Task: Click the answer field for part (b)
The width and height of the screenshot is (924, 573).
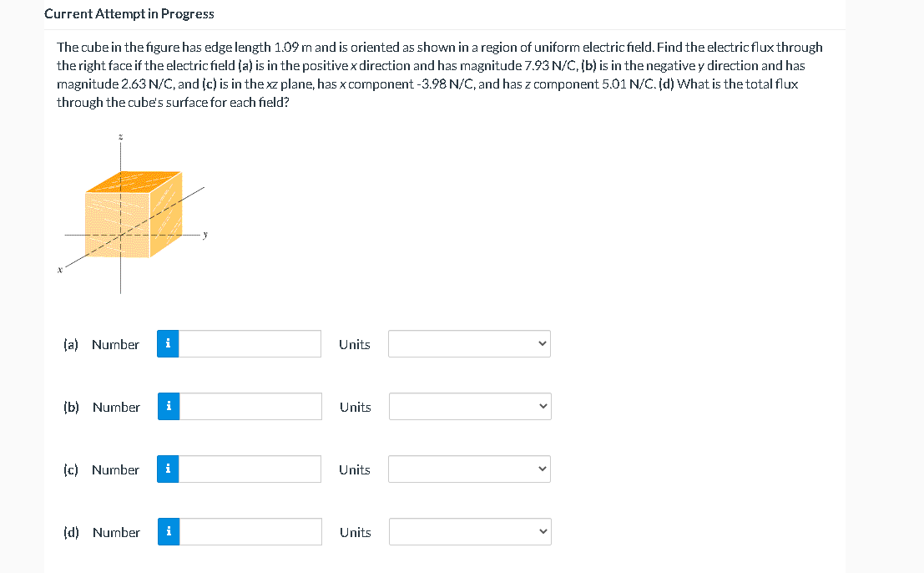Action: click(250, 407)
